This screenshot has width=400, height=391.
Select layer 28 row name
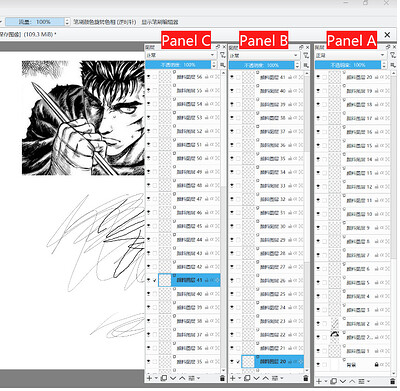pyautogui.click(x=273, y=253)
